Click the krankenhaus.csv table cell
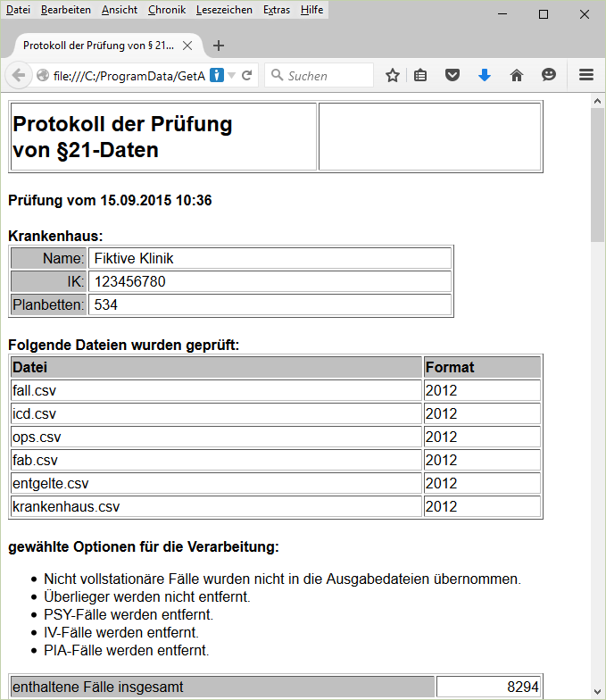606x700 pixels. point(216,507)
